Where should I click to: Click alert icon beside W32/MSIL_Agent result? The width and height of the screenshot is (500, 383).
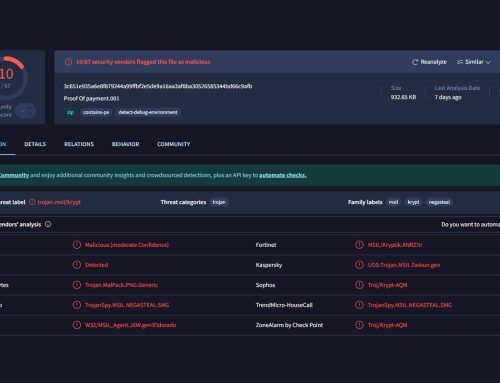(77, 325)
